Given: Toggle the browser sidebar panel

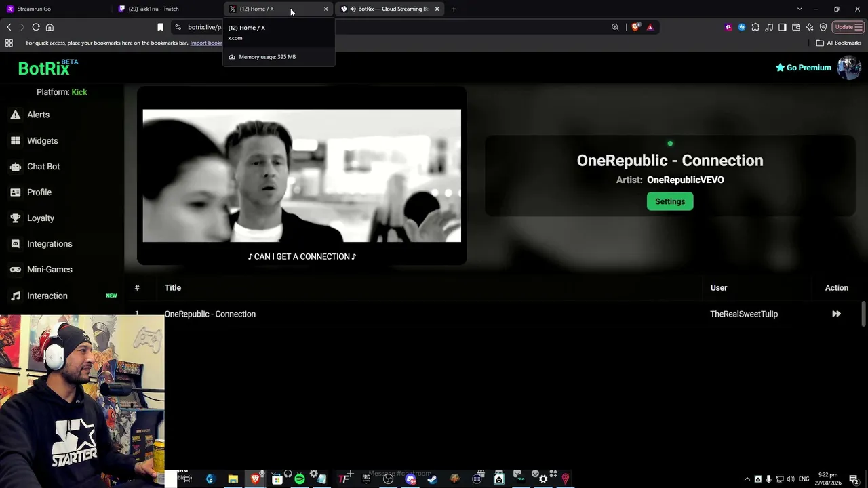Looking at the screenshot, I should pos(783,27).
